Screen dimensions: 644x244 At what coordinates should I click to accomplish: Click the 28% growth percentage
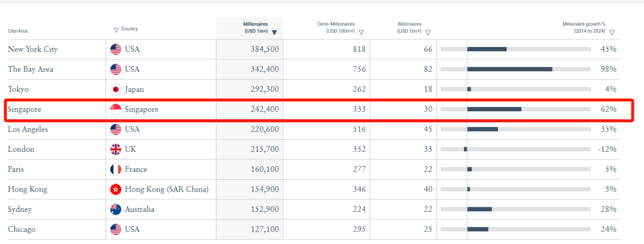[609, 209]
